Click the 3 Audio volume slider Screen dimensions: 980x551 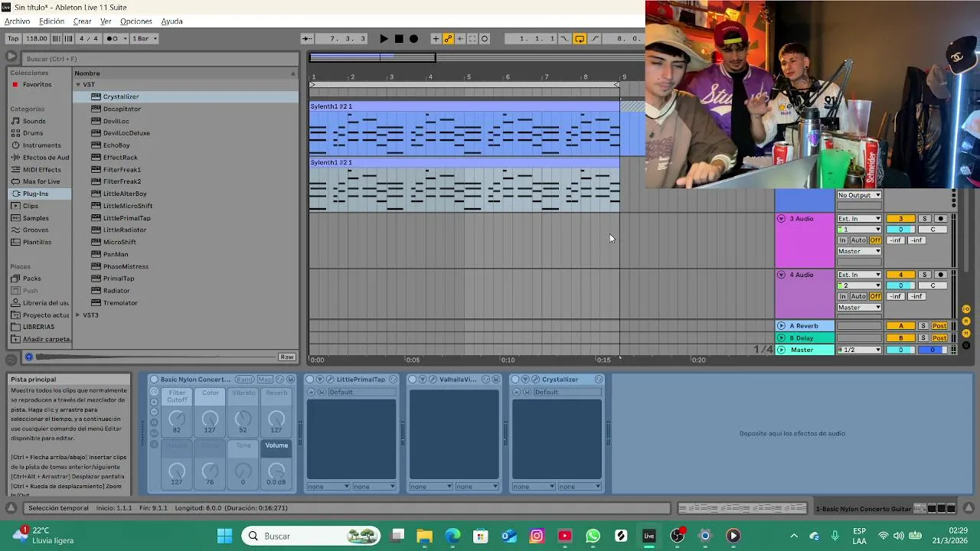(x=900, y=230)
